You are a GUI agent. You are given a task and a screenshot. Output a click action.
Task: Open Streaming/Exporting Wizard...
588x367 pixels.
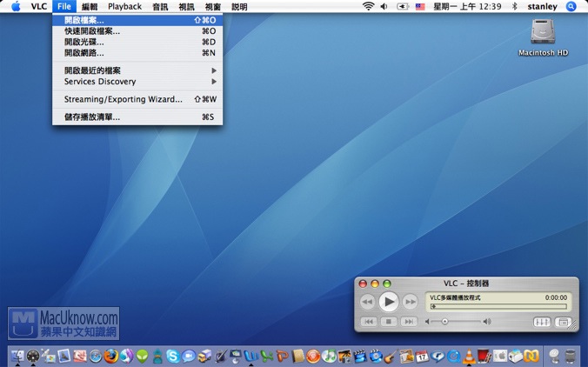coord(137,99)
